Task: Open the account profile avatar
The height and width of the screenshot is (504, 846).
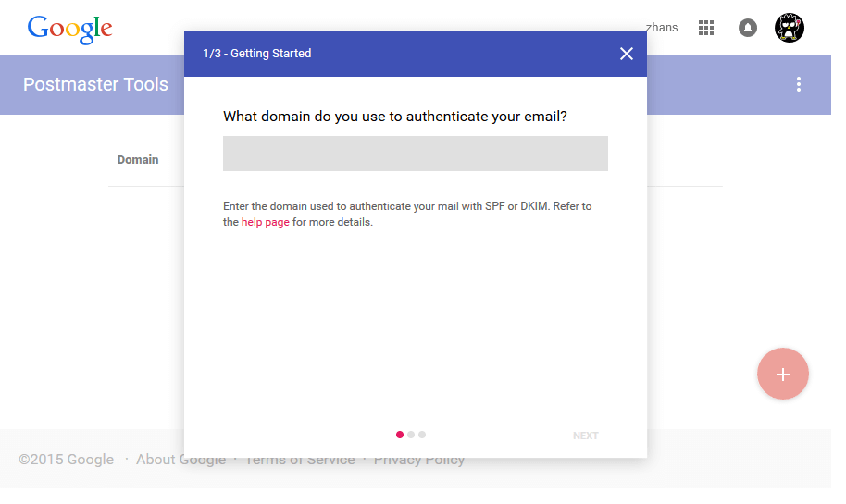Action: (789, 27)
